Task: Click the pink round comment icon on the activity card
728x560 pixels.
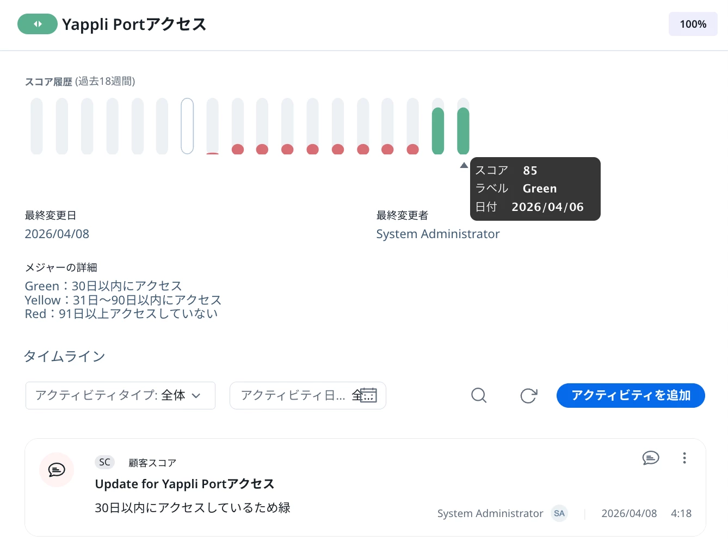Action: (57, 470)
